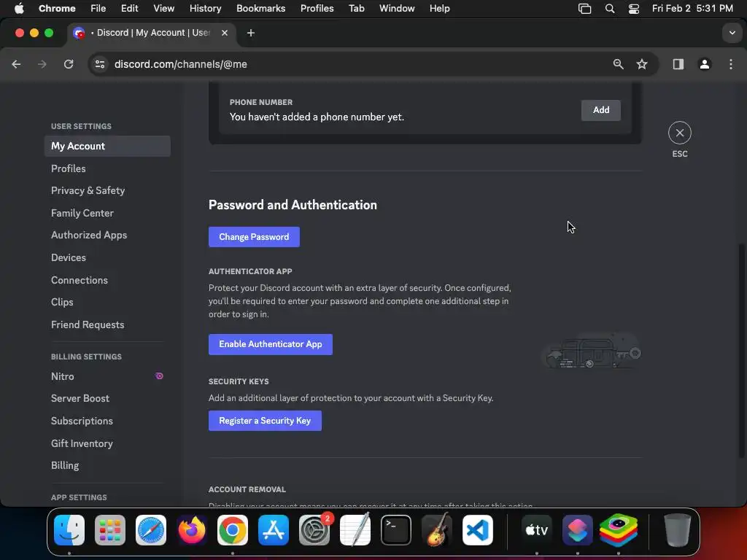
Task: Open Control Center in menu bar
Action: coord(634,9)
